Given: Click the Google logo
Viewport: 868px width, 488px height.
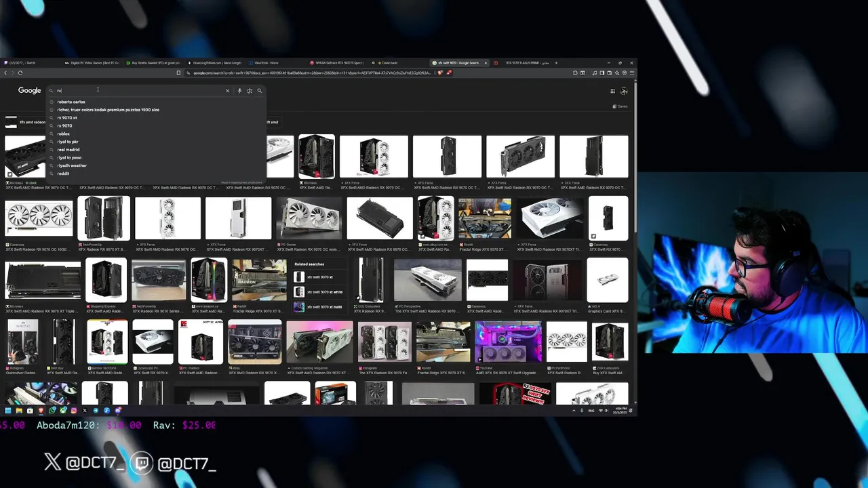Looking at the screenshot, I should coord(29,90).
